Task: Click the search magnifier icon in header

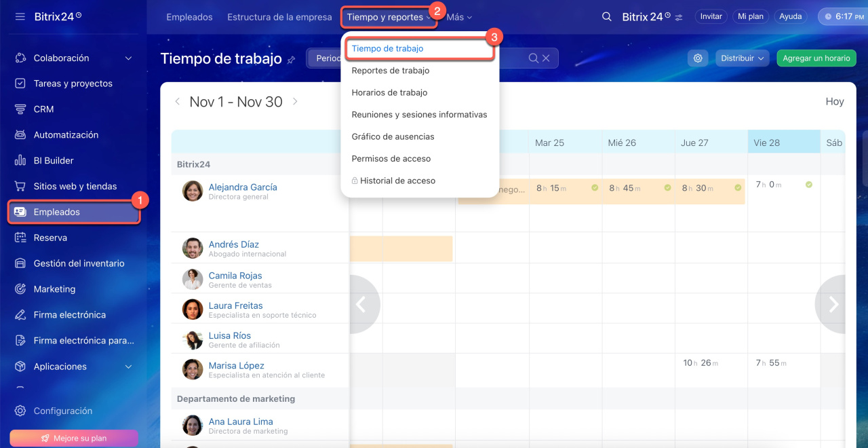Action: point(607,17)
